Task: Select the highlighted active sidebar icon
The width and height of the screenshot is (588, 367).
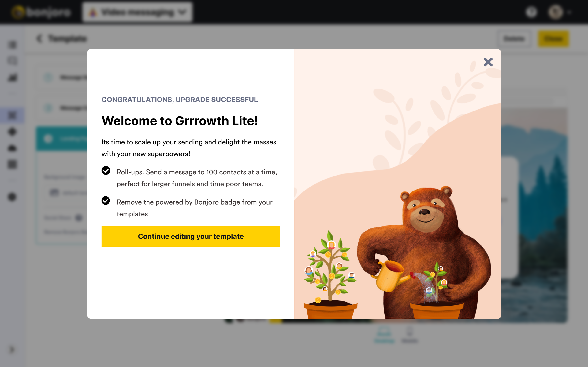Action: click(x=12, y=115)
